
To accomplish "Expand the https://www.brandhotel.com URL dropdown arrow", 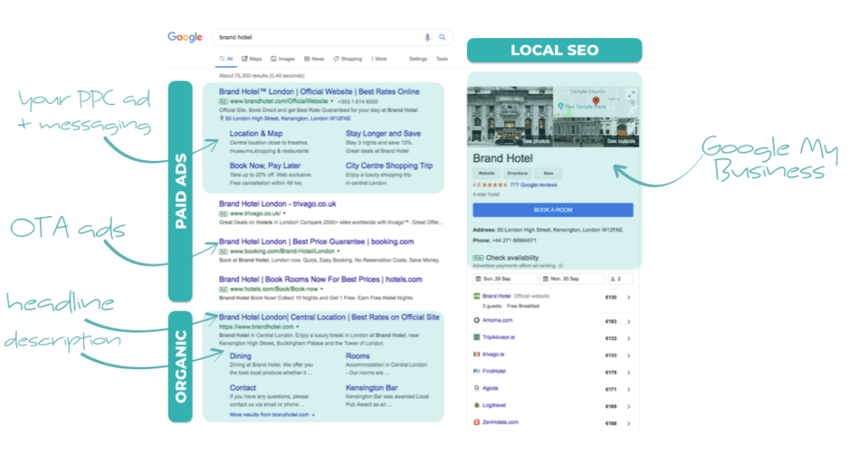I will 298,327.
